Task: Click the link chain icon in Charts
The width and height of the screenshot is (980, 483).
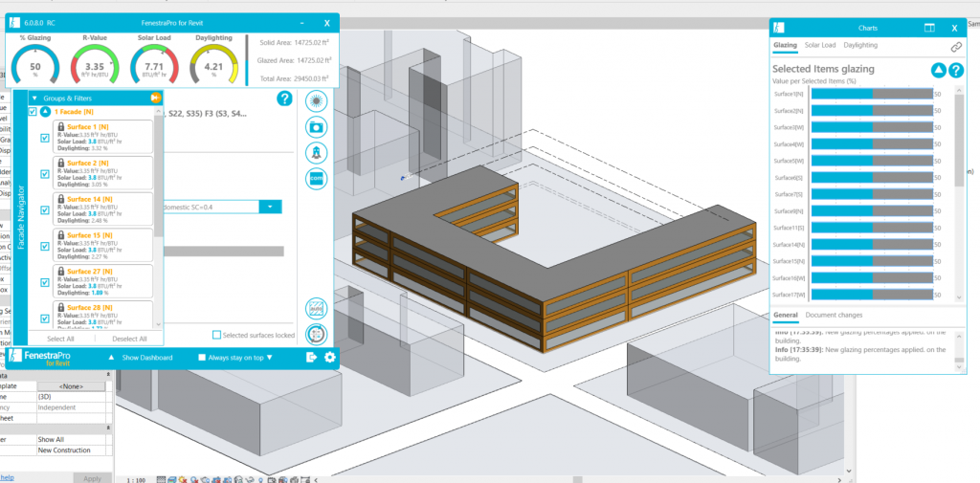Action: click(956, 47)
